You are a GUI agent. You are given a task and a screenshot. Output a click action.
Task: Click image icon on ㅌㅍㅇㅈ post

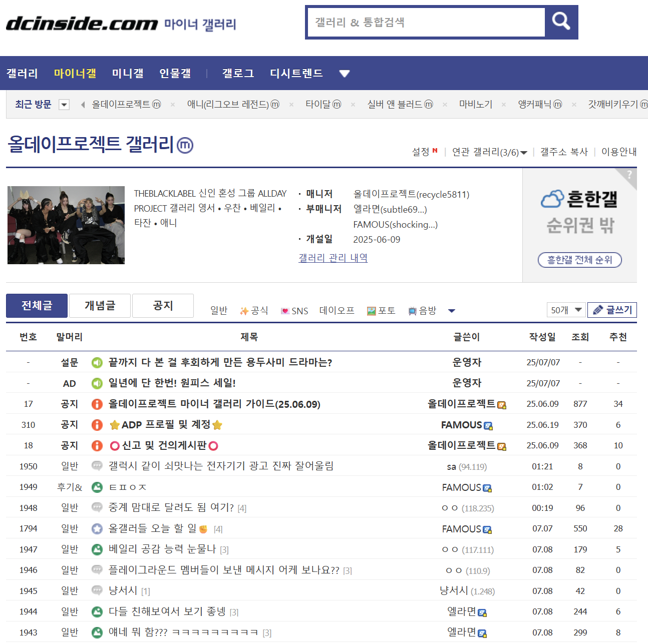[x=97, y=487]
